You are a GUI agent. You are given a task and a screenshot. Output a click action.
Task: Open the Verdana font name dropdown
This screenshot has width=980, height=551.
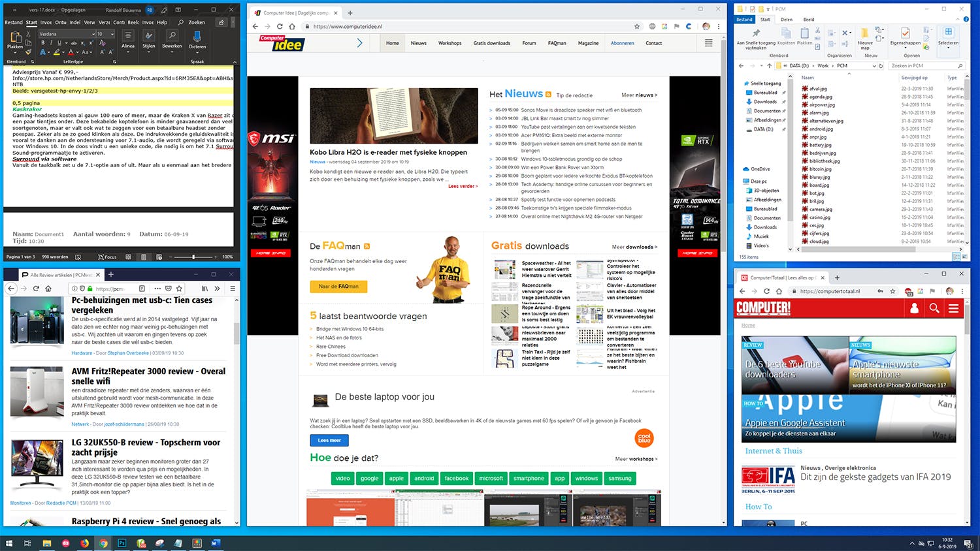click(x=93, y=34)
